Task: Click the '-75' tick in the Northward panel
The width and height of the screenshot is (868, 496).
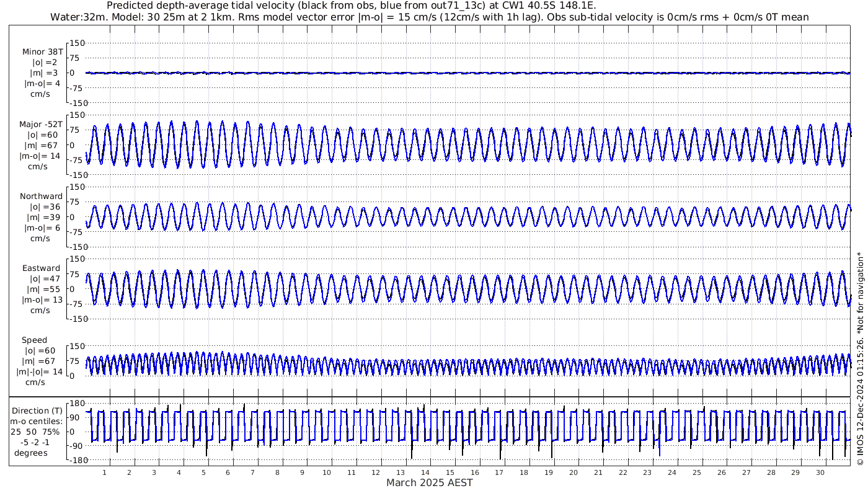Action: point(77,232)
